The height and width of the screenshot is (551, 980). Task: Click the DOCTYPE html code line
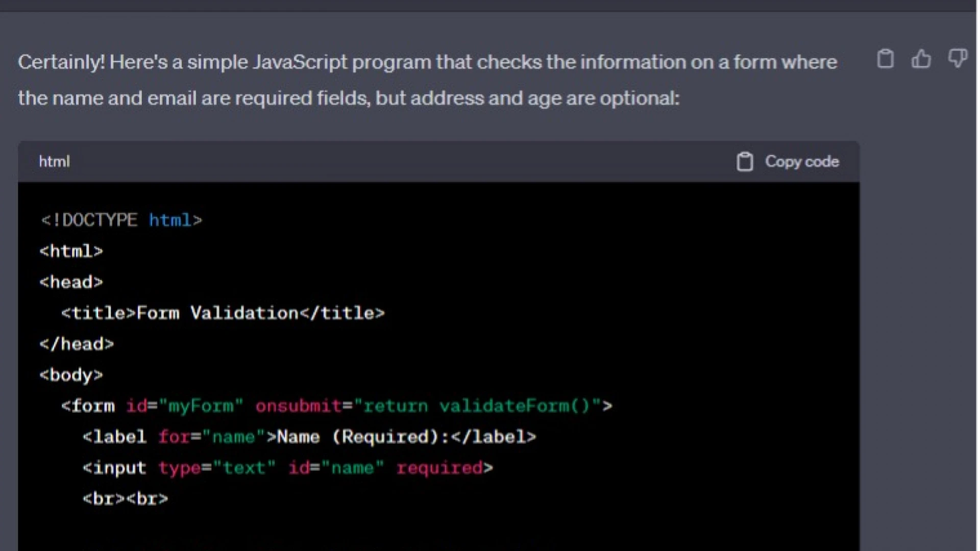(x=121, y=220)
